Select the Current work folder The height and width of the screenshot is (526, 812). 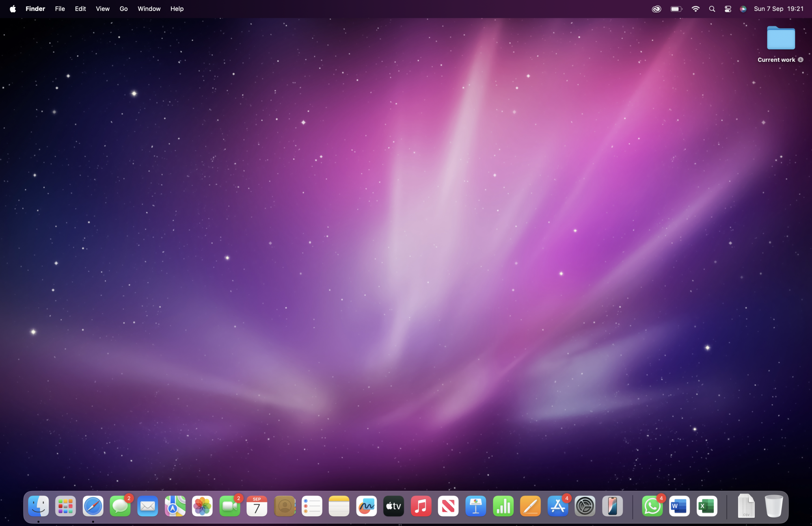[780, 39]
